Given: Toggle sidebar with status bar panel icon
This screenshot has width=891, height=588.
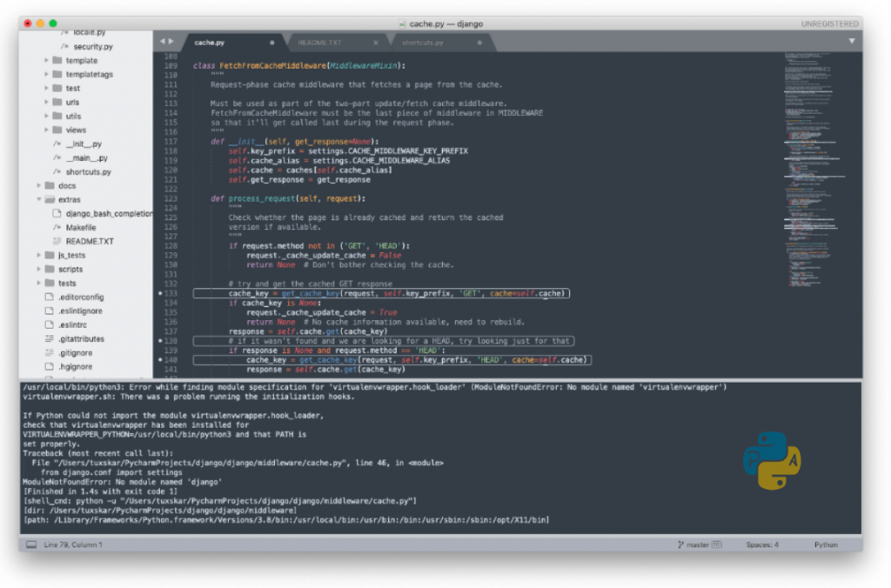Looking at the screenshot, I should pyautogui.click(x=31, y=545).
